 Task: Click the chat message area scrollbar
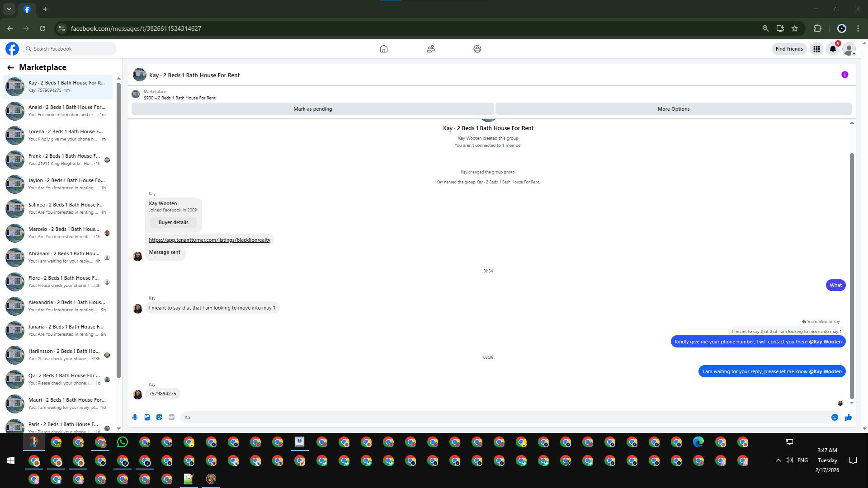[852, 276]
